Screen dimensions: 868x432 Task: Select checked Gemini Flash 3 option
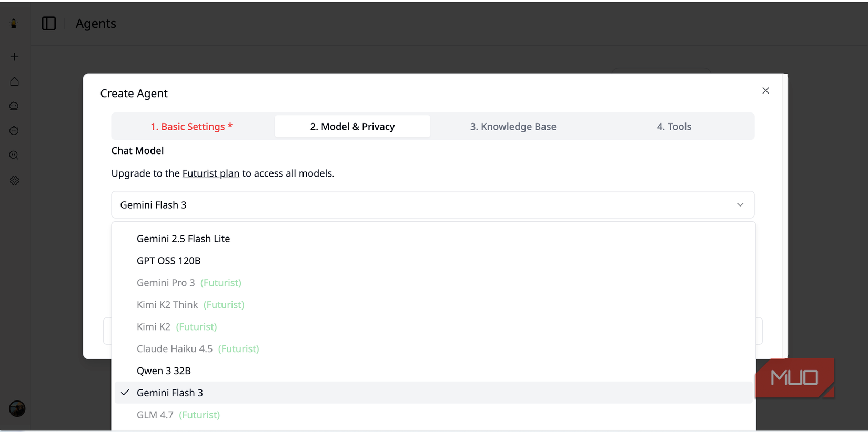[433, 393]
